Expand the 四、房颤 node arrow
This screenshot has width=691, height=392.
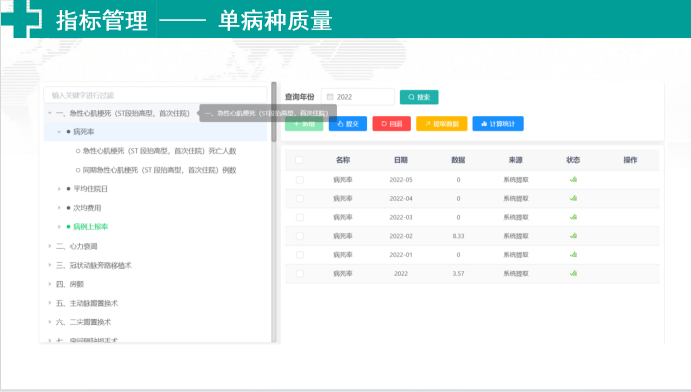tap(50, 284)
